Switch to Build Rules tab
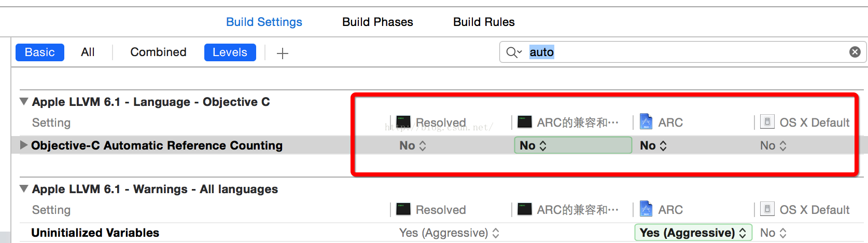This screenshot has height=243, width=868. pos(484,22)
